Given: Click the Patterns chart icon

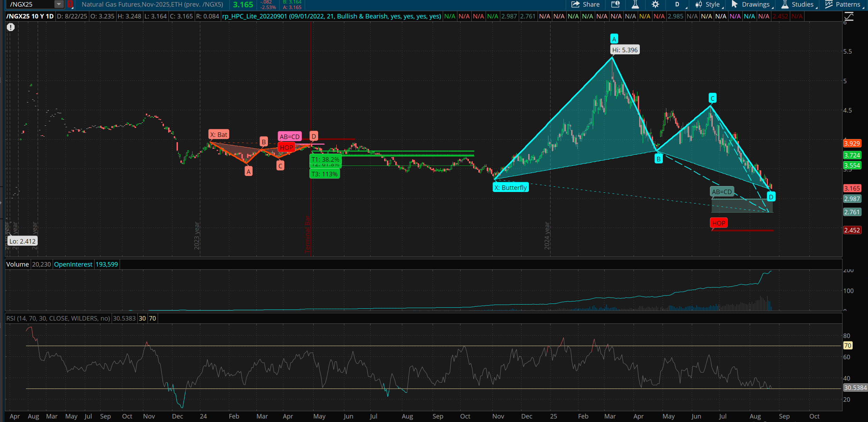Looking at the screenshot, I should pyautogui.click(x=829, y=4).
